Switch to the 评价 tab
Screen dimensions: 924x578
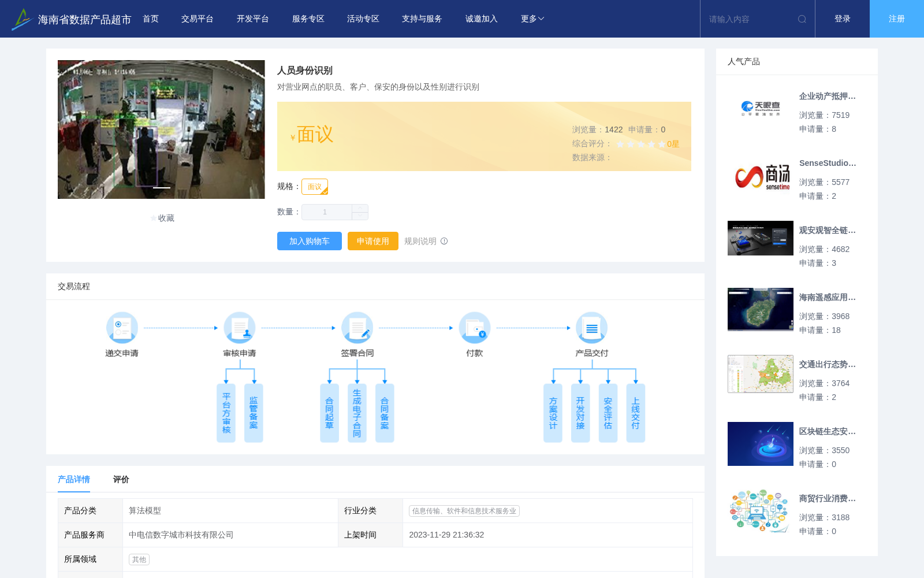pyautogui.click(x=121, y=479)
